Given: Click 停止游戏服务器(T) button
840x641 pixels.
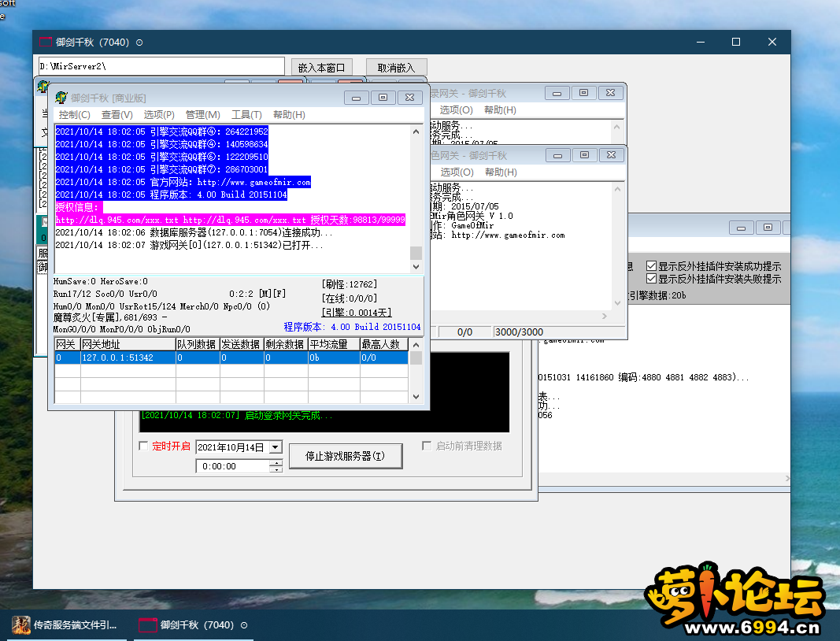Looking at the screenshot, I should [346, 456].
